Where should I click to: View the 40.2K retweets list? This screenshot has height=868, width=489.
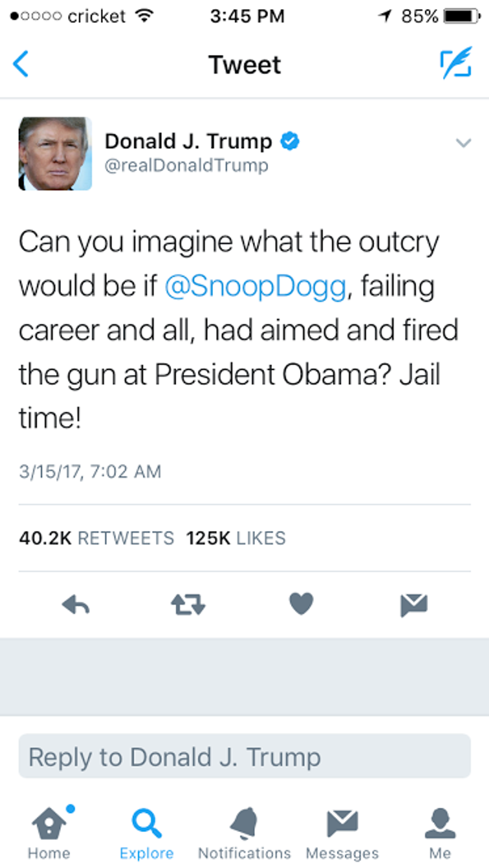click(x=96, y=538)
